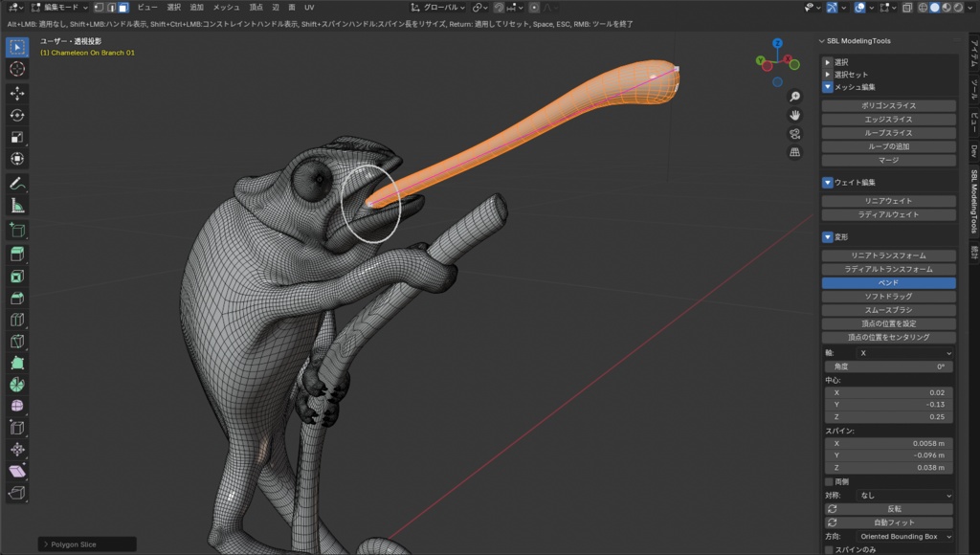Enable the スパインのみ checkbox

pos(828,549)
